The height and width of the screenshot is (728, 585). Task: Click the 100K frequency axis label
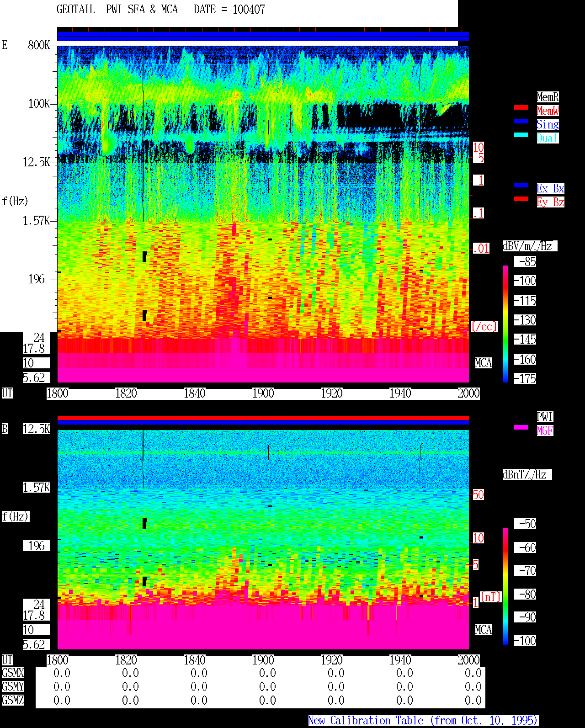point(39,103)
